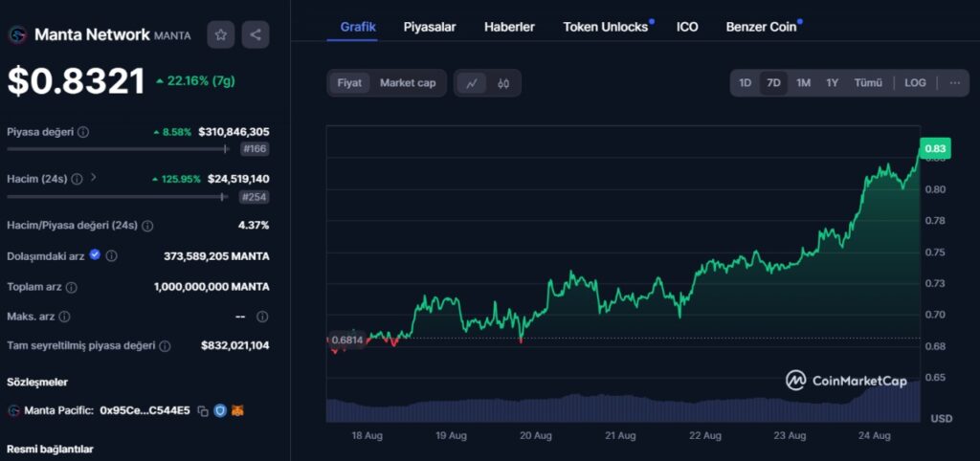The image size is (980, 461).
Task: Show info for Dolaşımdaki arz
Action: click(x=111, y=256)
